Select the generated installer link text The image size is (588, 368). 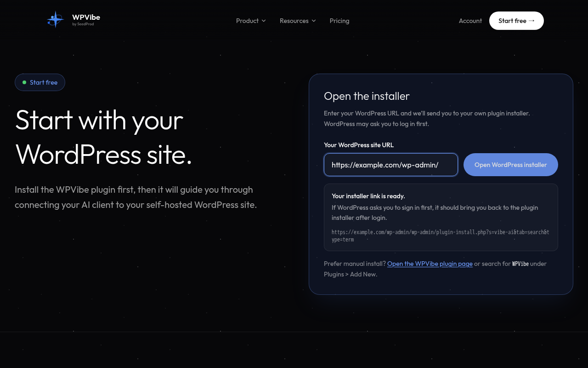441,236
